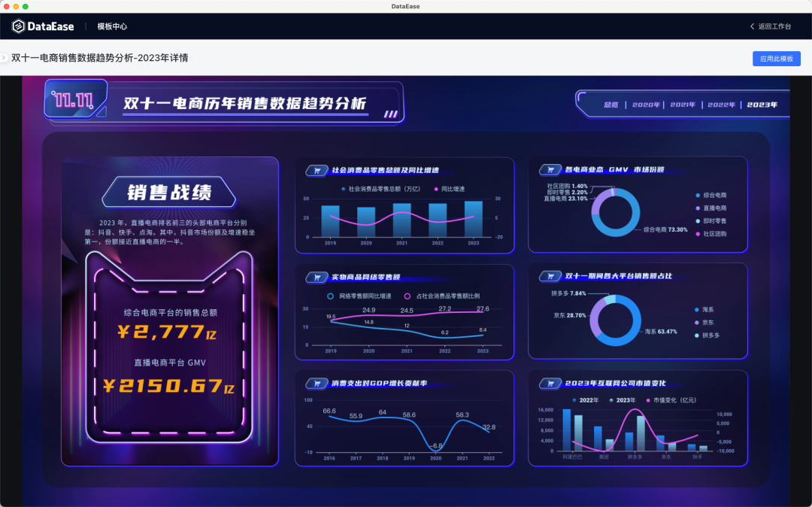
Task: Click 综合电商平台的销售总额 label
Action: (x=171, y=313)
